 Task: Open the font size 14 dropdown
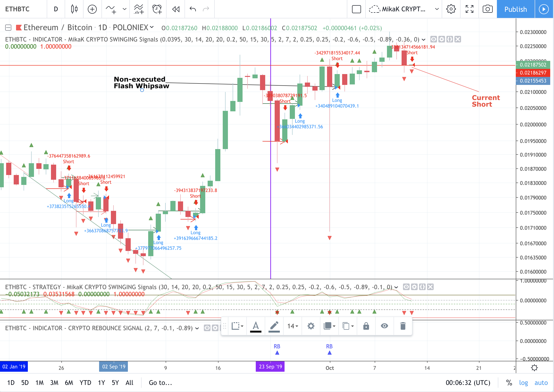coord(293,326)
